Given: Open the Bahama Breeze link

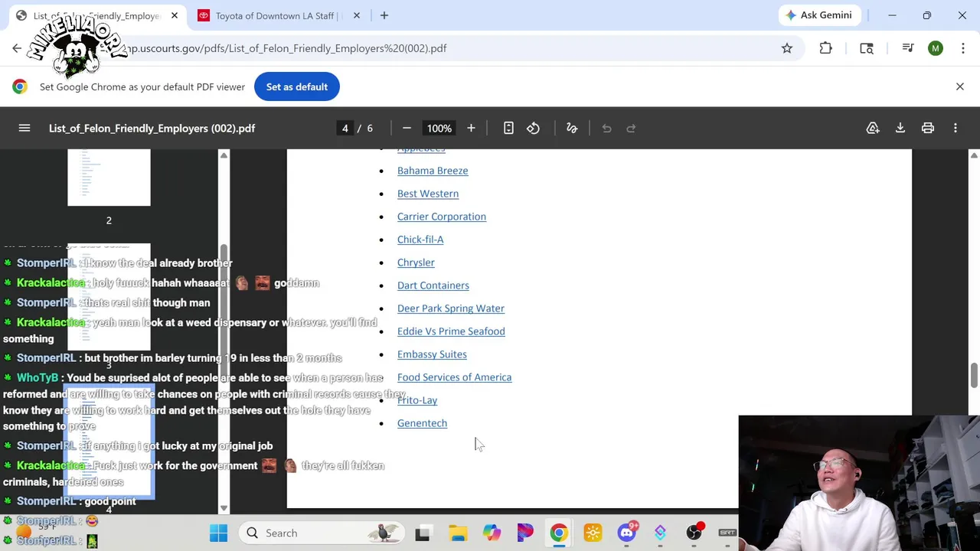Looking at the screenshot, I should coord(433,171).
